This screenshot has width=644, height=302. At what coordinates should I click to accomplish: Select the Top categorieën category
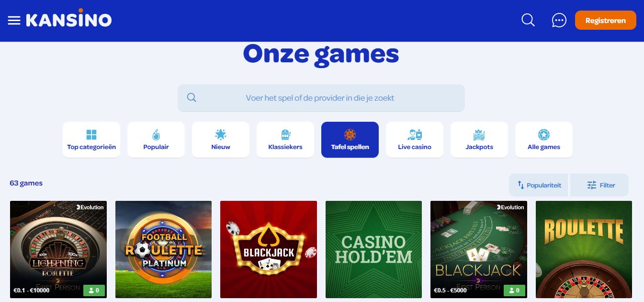click(x=91, y=139)
